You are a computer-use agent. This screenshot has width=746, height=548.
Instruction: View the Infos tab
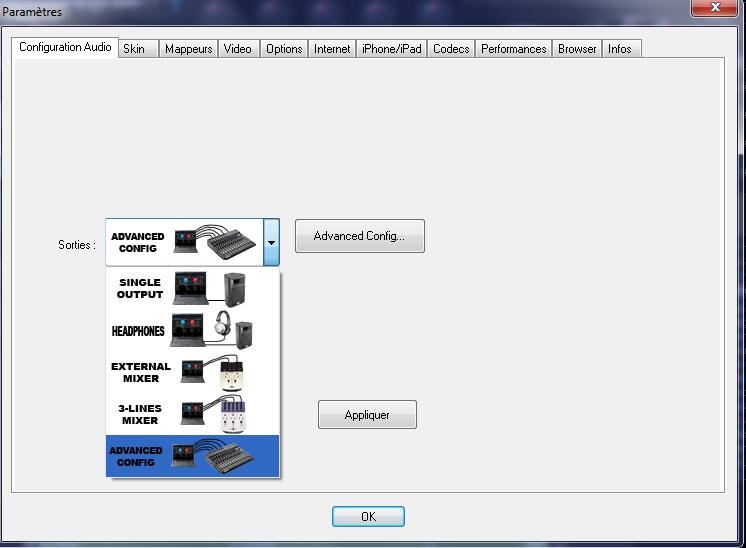coord(620,49)
